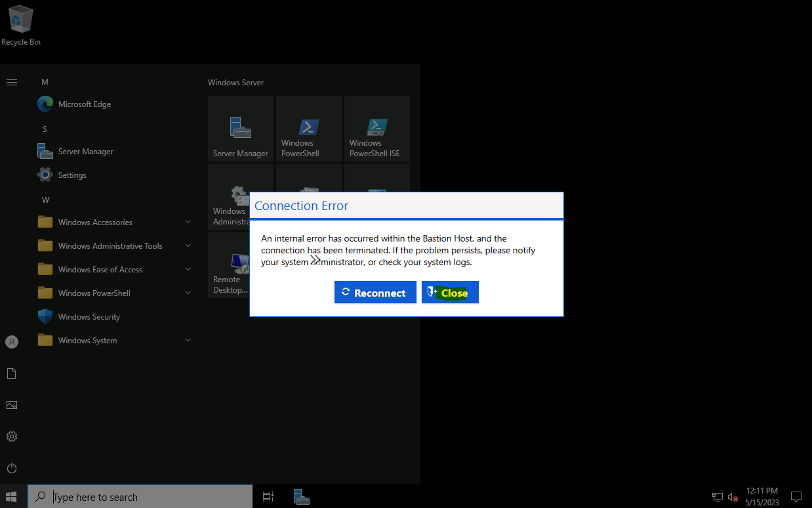Viewport: 812px width, 508px height.
Task: Click the user account icon in Start sidebar
Action: click(11, 342)
